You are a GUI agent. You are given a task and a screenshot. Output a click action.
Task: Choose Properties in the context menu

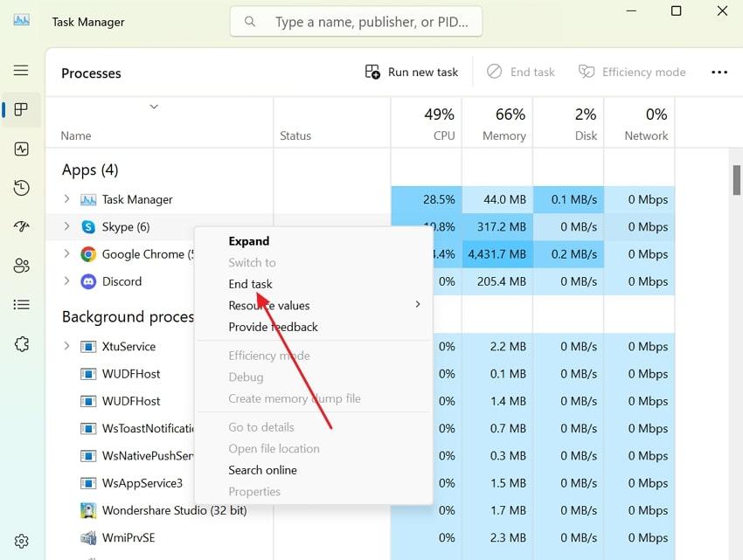point(254,492)
